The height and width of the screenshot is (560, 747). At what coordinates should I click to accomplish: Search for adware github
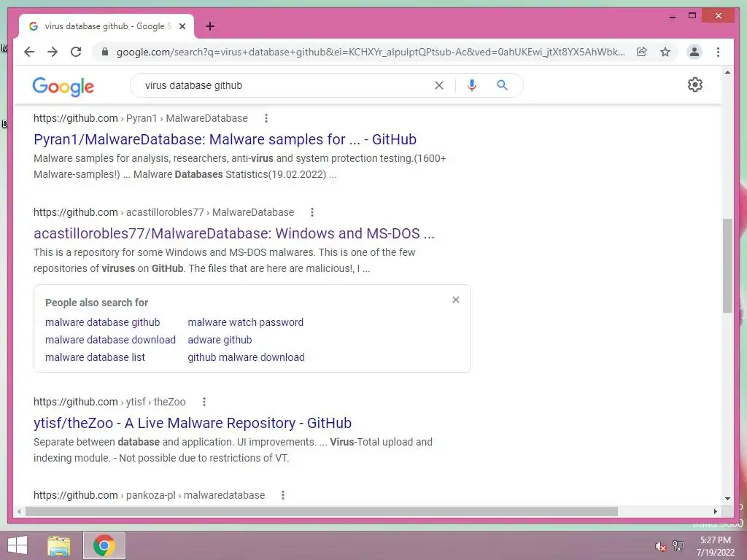point(220,340)
